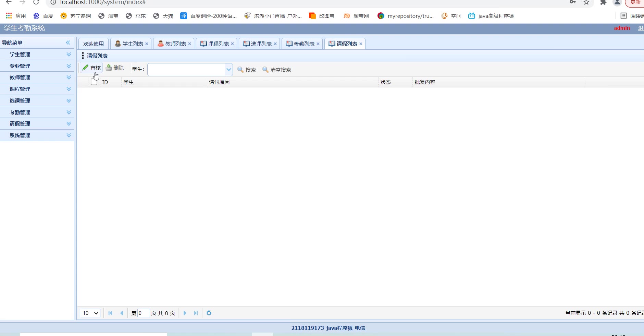
Task: Switch to the 欢迎使用 tab
Action: [x=94, y=44]
